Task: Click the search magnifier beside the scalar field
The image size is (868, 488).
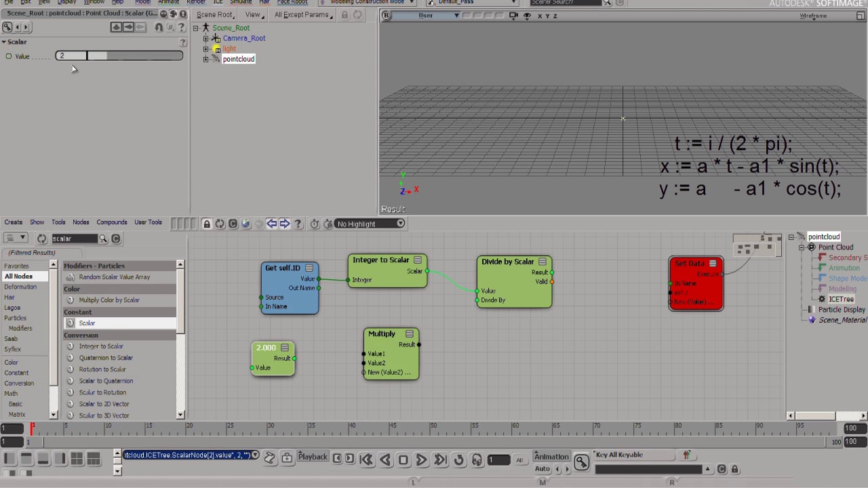Action: point(103,239)
